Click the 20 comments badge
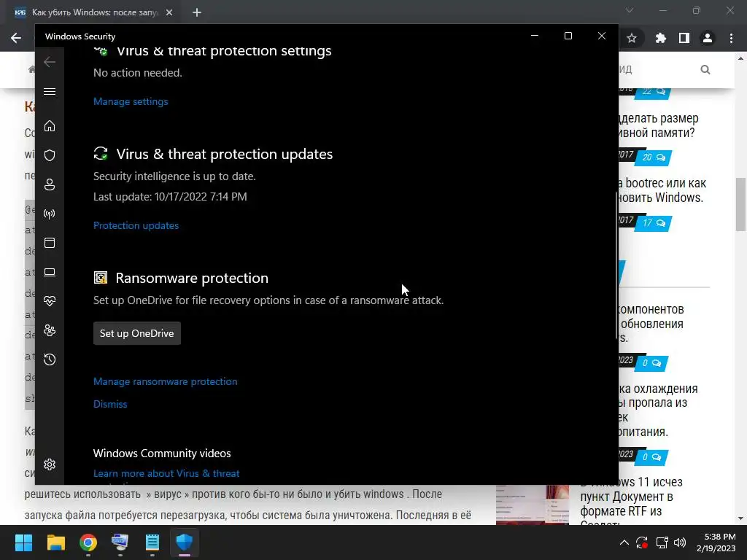The width and height of the screenshot is (747, 560). coord(654,157)
